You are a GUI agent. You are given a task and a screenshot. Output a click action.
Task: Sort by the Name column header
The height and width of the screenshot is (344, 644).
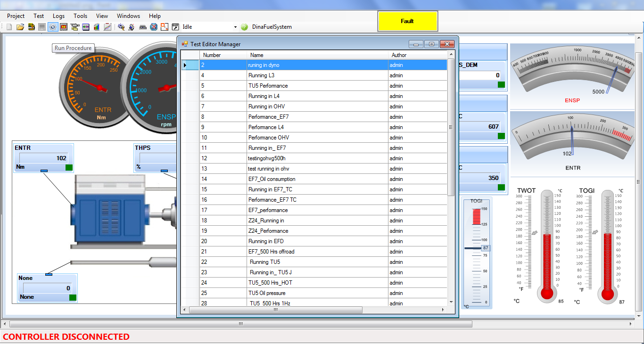[x=317, y=55]
